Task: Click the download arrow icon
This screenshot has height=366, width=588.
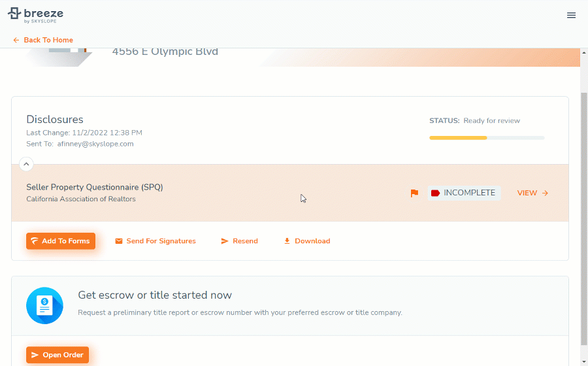Action: (x=287, y=241)
